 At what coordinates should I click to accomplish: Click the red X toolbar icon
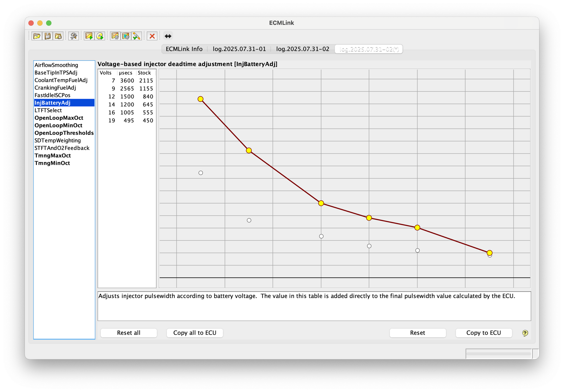pyautogui.click(x=152, y=36)
